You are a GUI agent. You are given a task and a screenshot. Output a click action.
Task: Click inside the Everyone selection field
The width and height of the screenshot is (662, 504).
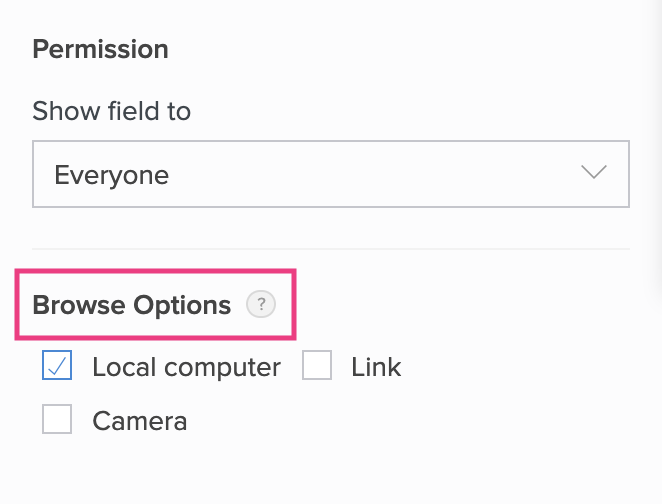tap(300, 175)
